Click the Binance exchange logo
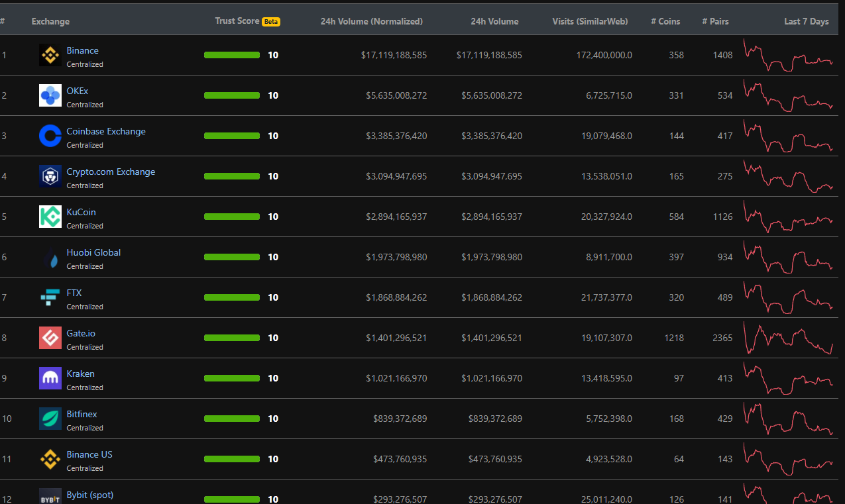Screen dimensions: 845x504 click(50, 56)
